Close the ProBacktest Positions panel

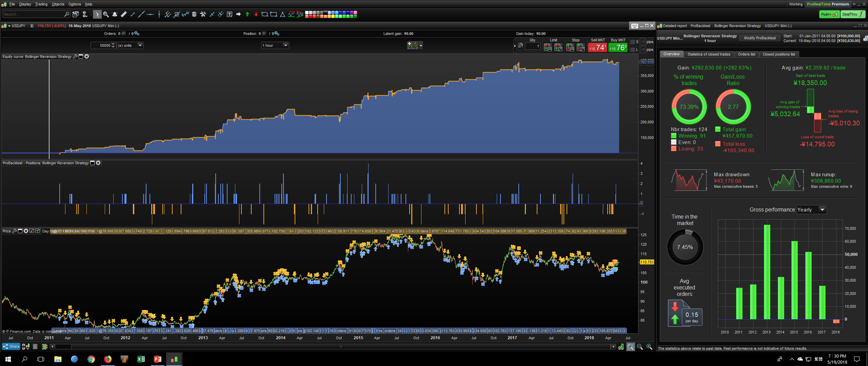98,163
